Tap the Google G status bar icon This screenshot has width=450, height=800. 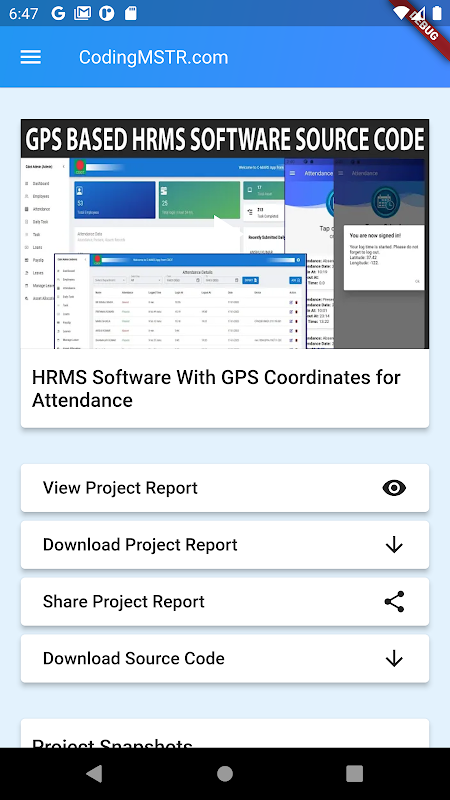coord(58,13)
